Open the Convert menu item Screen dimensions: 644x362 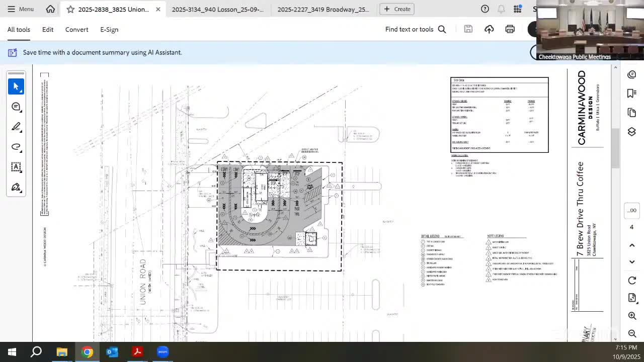[x=76, y=29]
